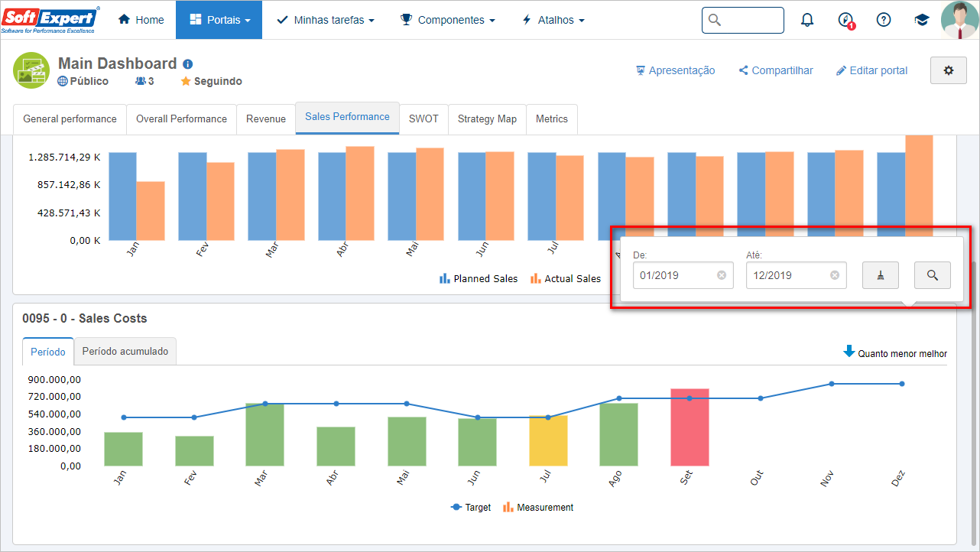
Task: Click the green Mar bar in Sales Costs
Action: (265, 435)
